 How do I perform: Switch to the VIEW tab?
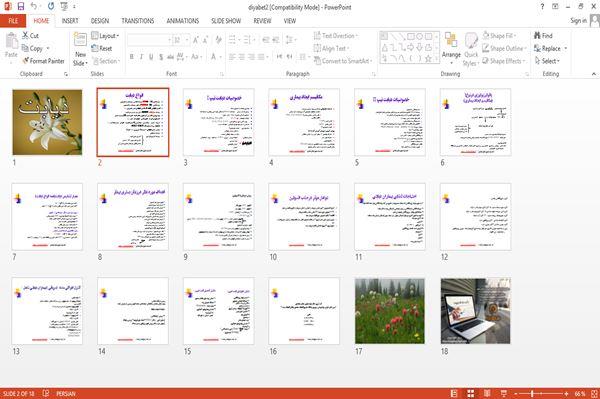[x=290, y=21]
